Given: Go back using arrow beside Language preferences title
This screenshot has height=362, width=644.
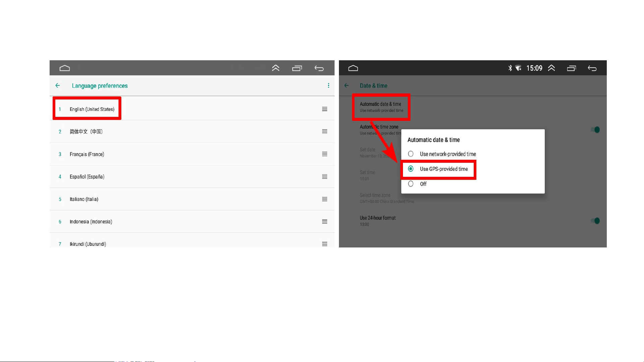Looking at the screenshot, I should 58,86.
